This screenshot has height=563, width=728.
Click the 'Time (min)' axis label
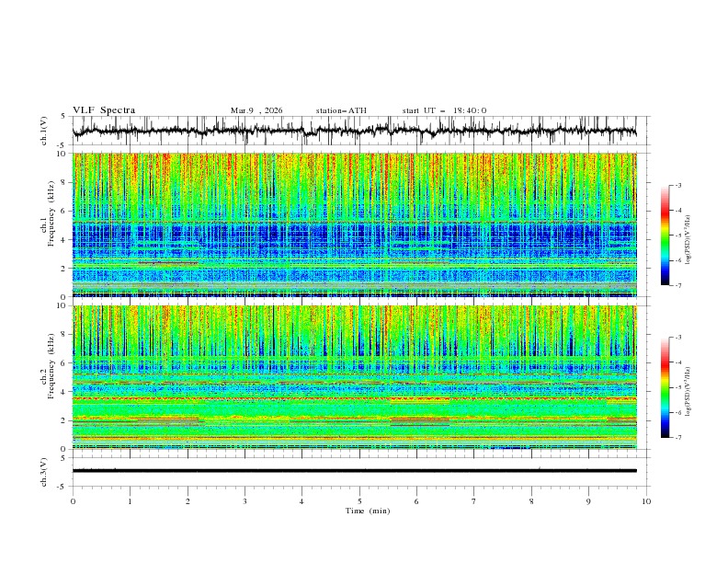[368, 511]
